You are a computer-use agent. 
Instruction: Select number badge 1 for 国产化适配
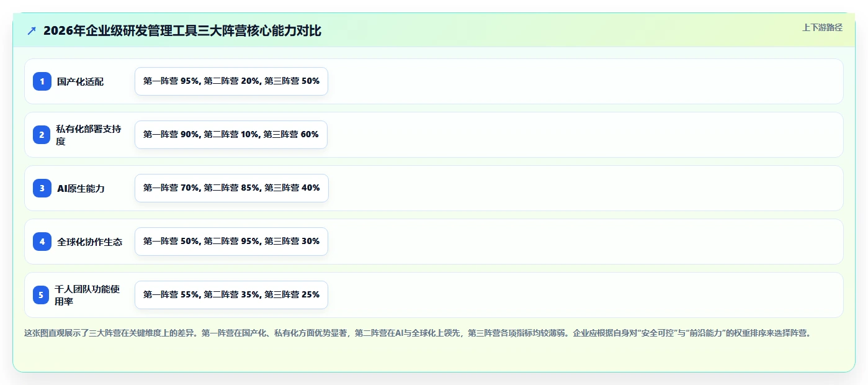pyautogui.click(x=42, y=81)
